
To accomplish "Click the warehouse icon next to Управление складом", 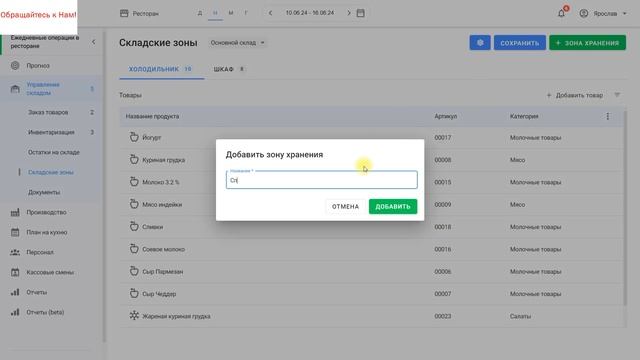I will [15, 89].
